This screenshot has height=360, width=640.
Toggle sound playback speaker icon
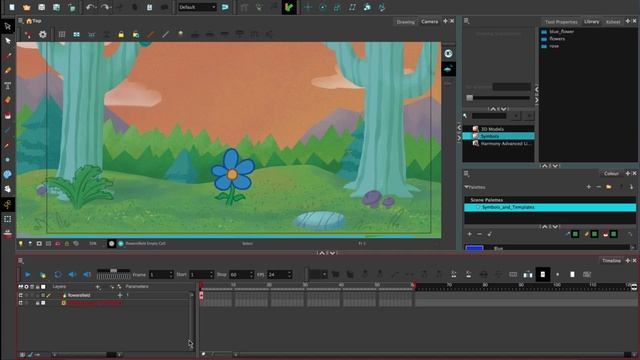(x=72, y=275)
